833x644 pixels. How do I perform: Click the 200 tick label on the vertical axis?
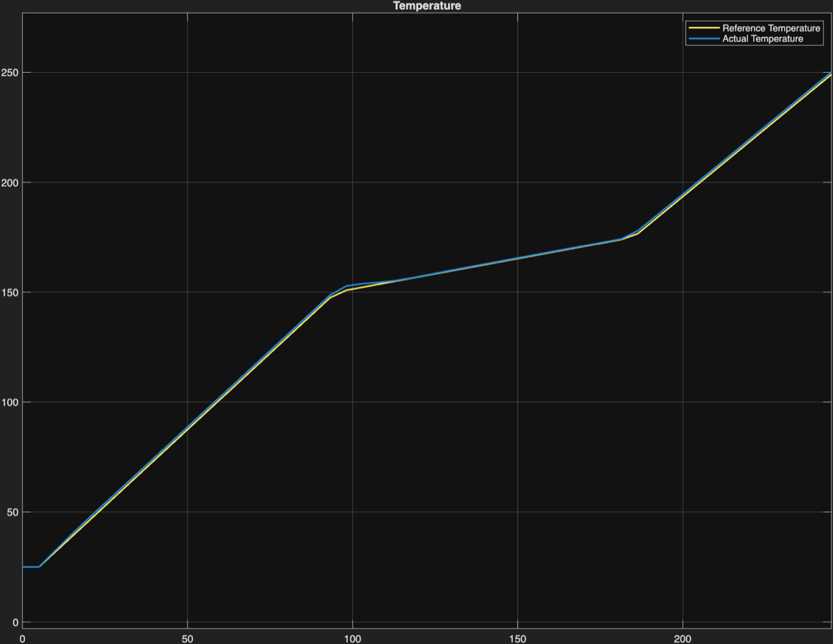(x=10, y=183)
